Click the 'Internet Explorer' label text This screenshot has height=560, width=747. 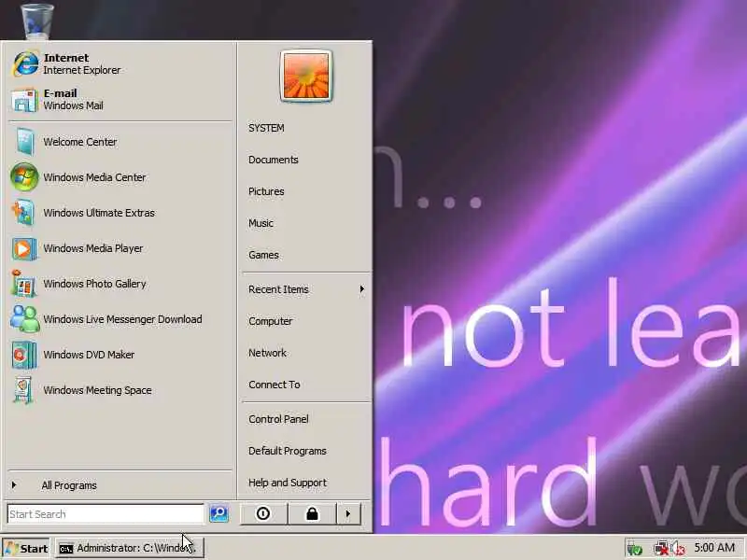pyautogui.click(x=81, y=70)
